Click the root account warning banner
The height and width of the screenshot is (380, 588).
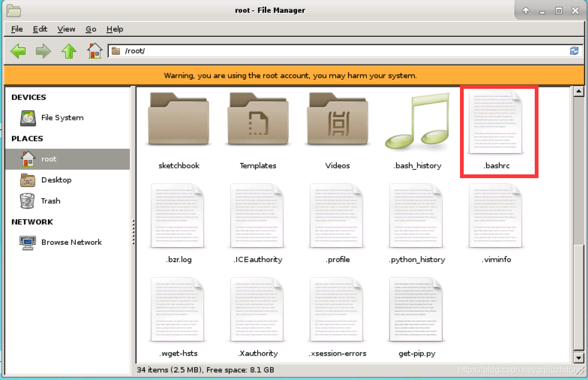coord(294,75)
